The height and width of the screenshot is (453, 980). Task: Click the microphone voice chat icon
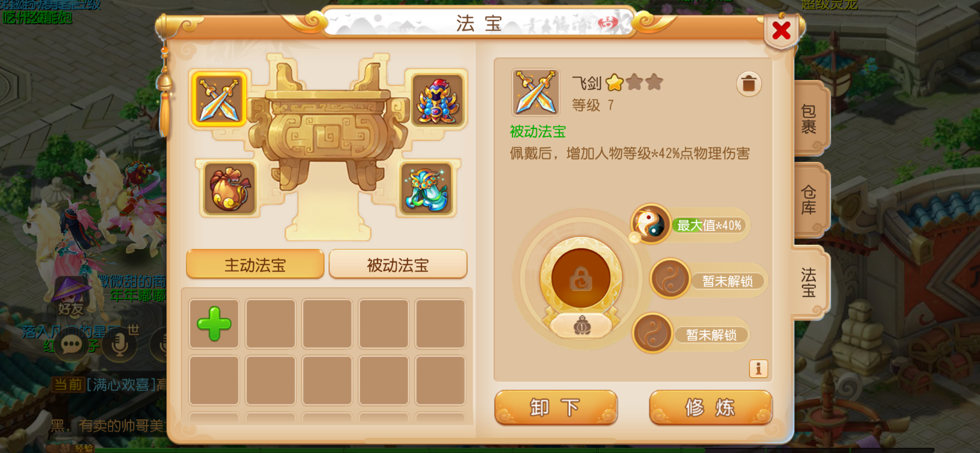(x=120, y=345)
